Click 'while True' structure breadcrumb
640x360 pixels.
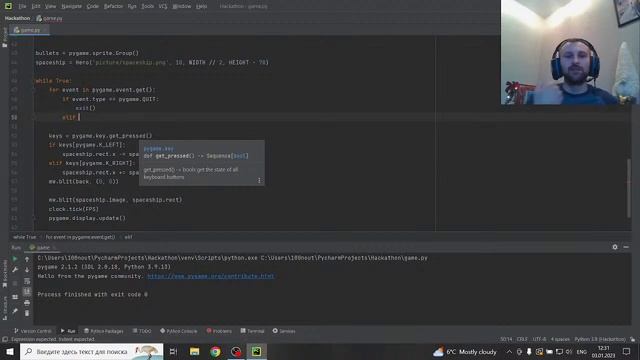point(24,237)
